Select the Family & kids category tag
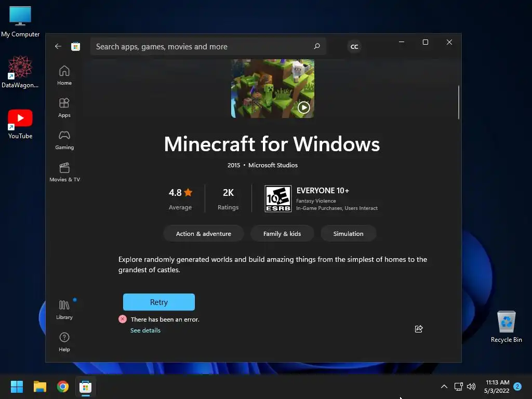Image resolution: width=532 pixels, height=399 pixels. (x=282, y=233)
